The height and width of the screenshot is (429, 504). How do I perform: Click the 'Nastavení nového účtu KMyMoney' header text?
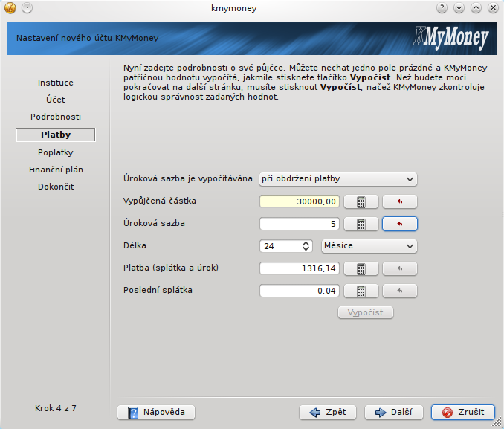click(88, 38)
